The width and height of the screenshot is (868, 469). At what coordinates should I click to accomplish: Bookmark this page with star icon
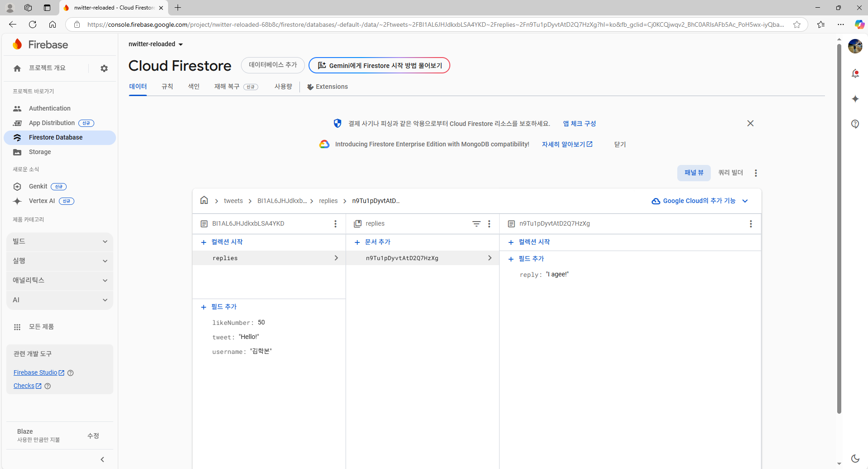coord(797,24)
